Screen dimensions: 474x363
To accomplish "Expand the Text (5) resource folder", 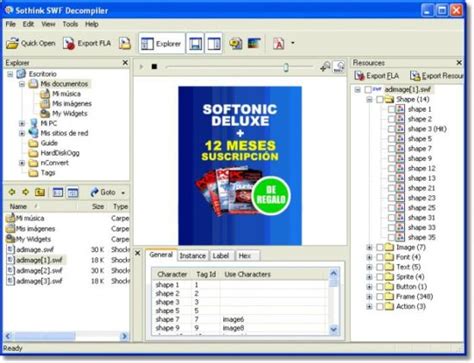I will (369, 267).
